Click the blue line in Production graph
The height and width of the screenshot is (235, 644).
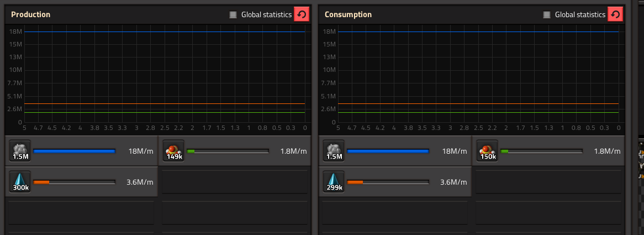(x=164, y=32)
